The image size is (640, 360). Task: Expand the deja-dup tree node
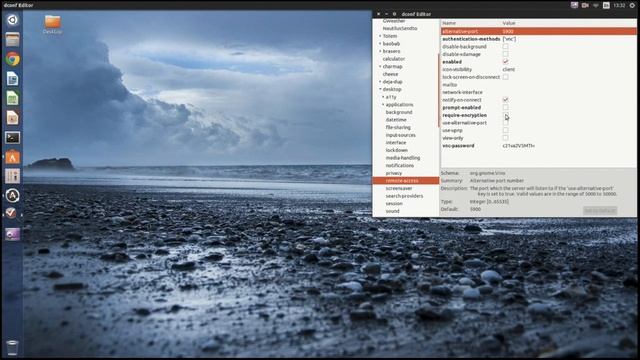380,82
